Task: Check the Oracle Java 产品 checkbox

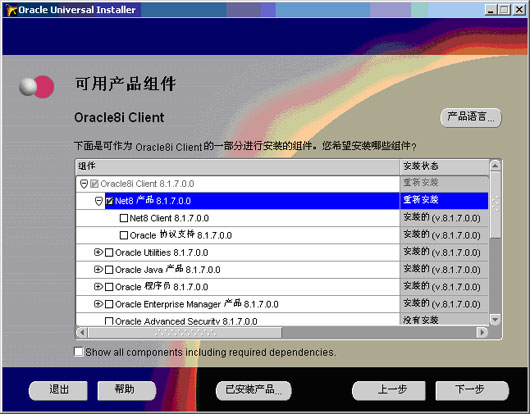Action: 109,270
